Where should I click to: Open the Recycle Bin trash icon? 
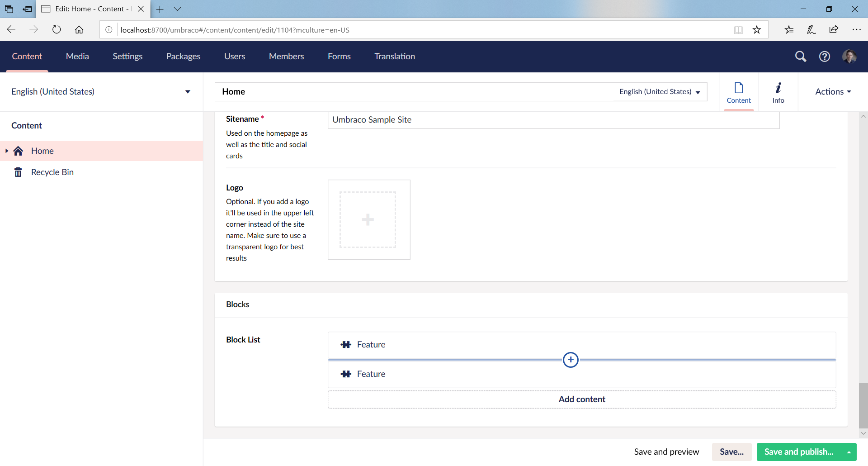tap(18, 172)
